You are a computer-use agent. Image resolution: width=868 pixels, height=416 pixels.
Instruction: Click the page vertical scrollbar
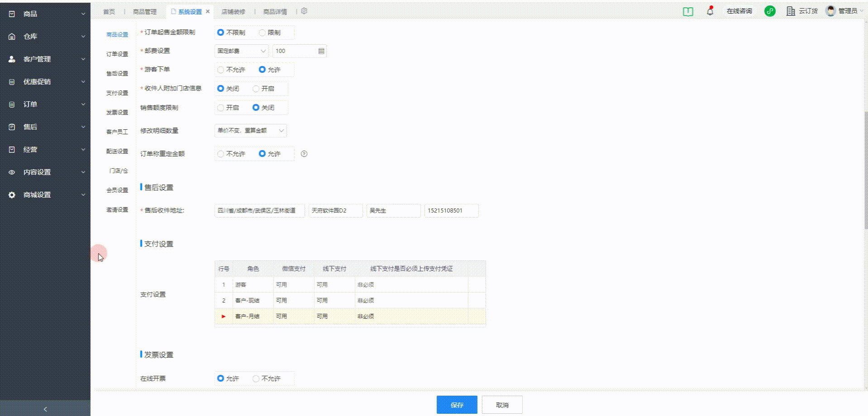(x=866, y=170)
